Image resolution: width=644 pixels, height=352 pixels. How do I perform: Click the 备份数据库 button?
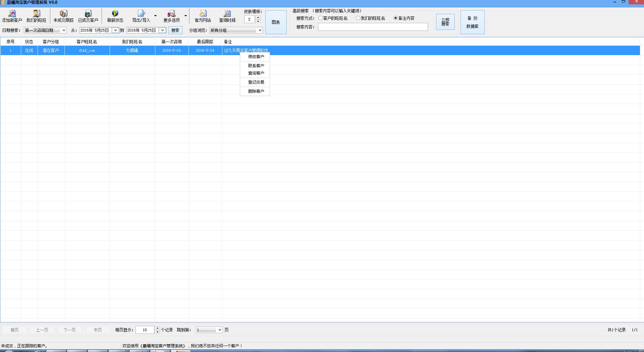tap(472, 22)
